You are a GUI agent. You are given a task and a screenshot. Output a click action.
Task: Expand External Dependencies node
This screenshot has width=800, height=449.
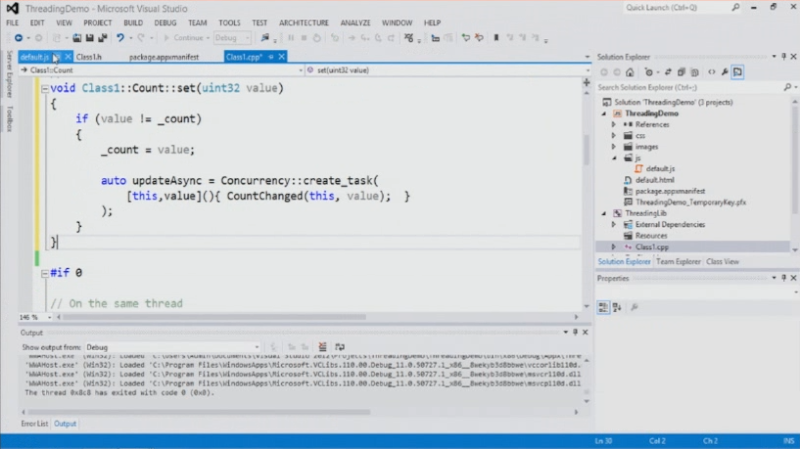pos(614,224)
